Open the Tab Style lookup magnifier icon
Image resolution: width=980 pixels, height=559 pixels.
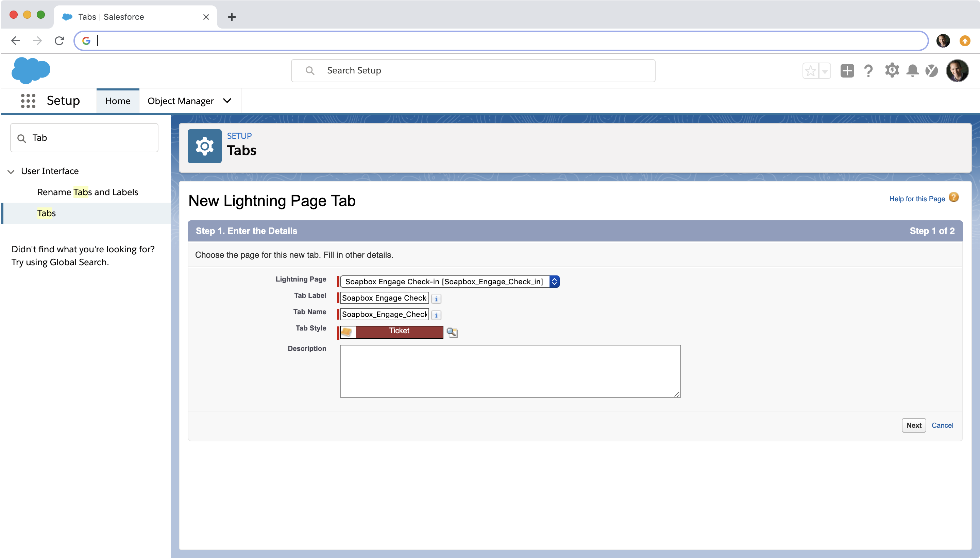[x=452, y=332]
